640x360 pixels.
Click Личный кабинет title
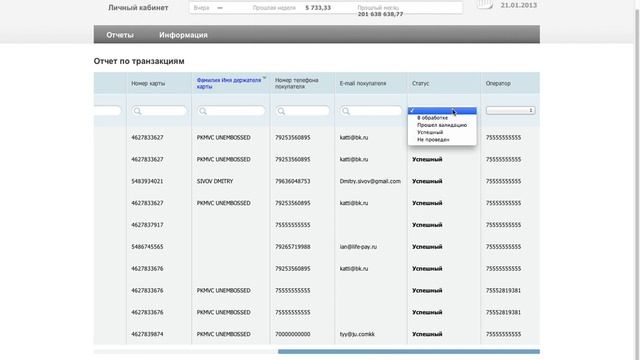click(x=138, y=8)
